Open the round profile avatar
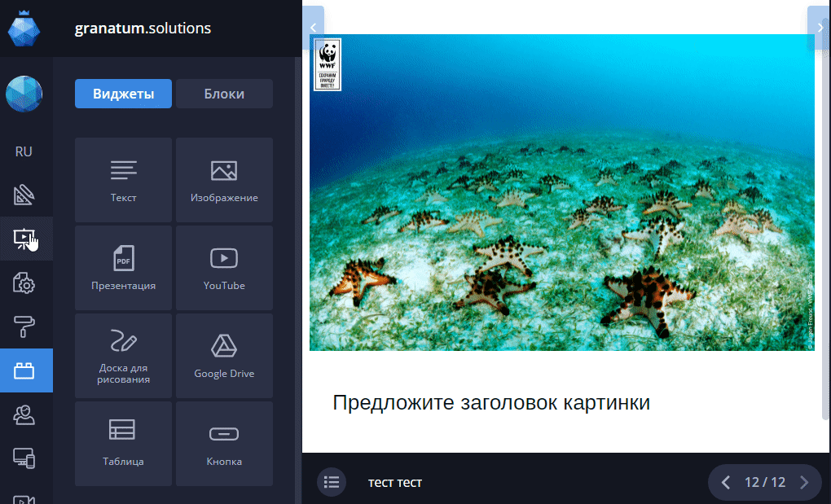Viewport: 831px width, 504px height. tap(24, 94)
